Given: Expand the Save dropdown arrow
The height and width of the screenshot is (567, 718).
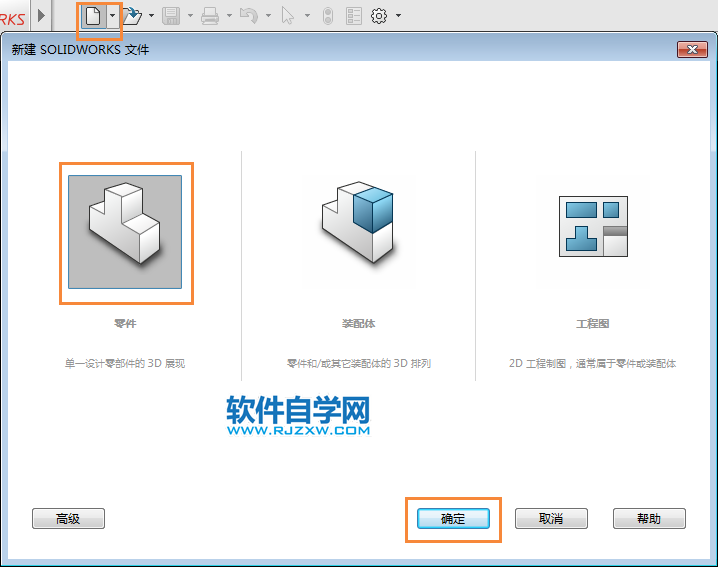Looking at the screenshot, I should (190, 16).
